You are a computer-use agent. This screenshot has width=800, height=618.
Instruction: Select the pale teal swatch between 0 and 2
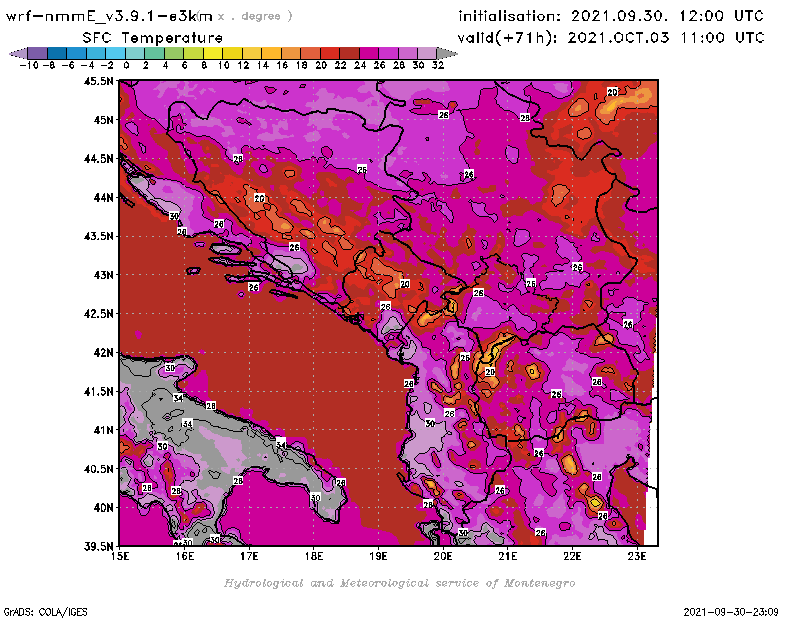click(x=135, y=54)
